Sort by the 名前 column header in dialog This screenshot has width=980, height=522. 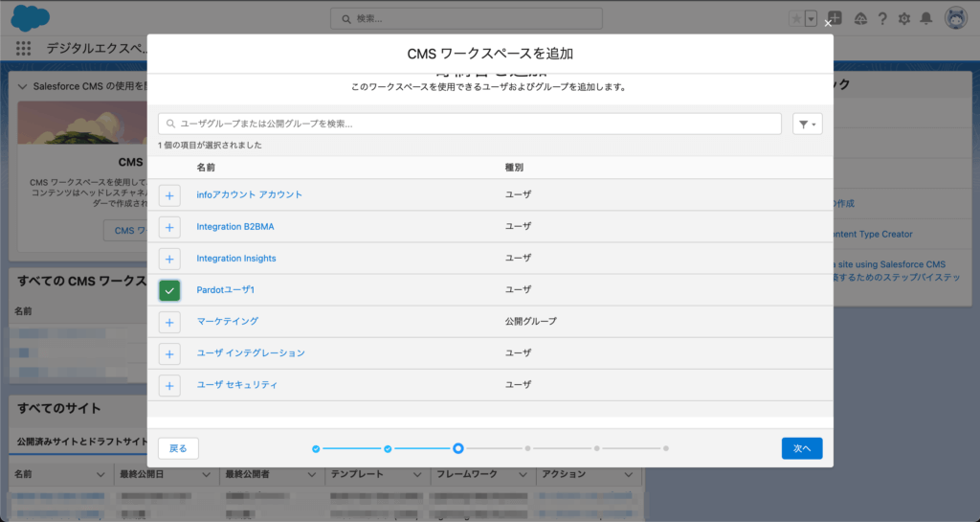206,168
